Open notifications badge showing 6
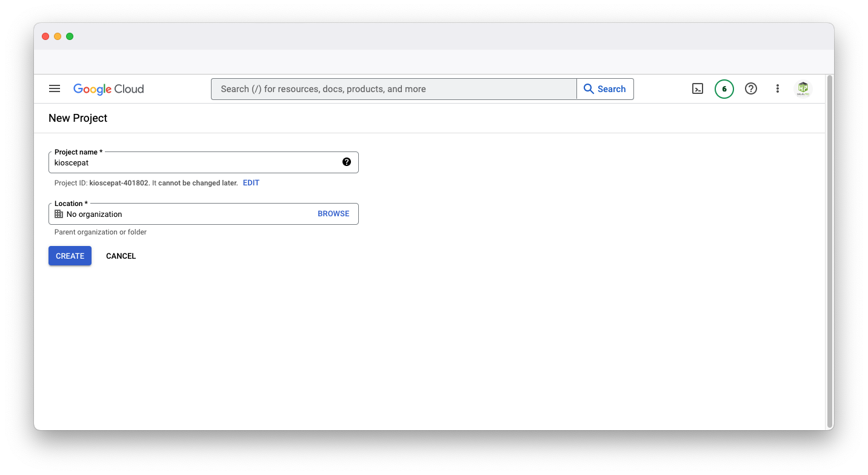Screen dimensions: 868x475 [x=724, y=89]
